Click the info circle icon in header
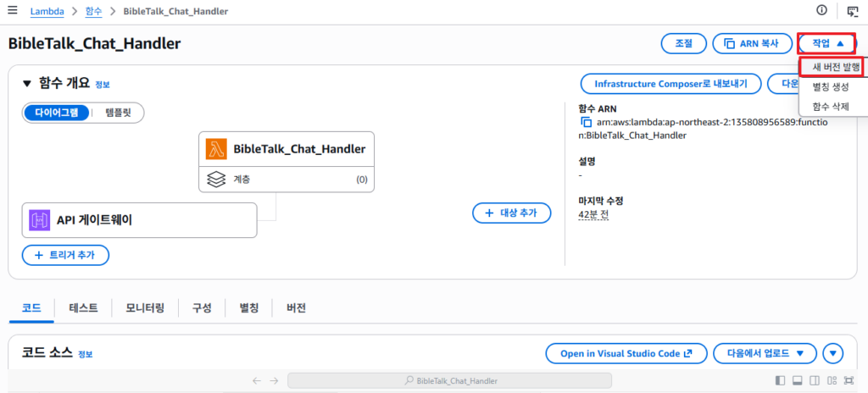This screenshot has height=393, width=868. point(821,10)
